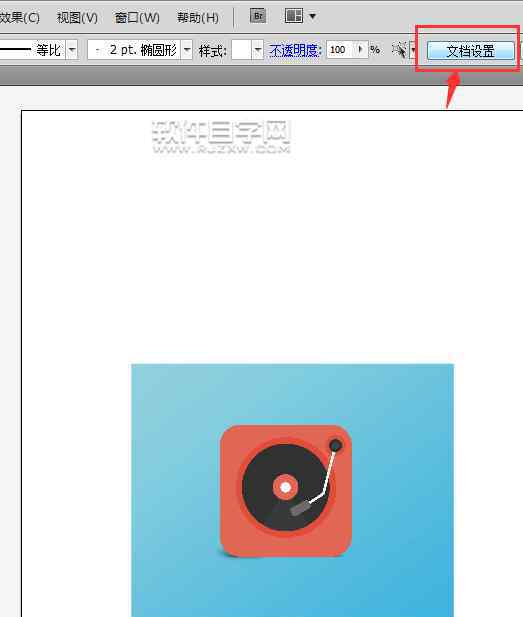The image size is (523, 617).
Task: Expand the select similar options arrow
Action: tap(413, 50)
